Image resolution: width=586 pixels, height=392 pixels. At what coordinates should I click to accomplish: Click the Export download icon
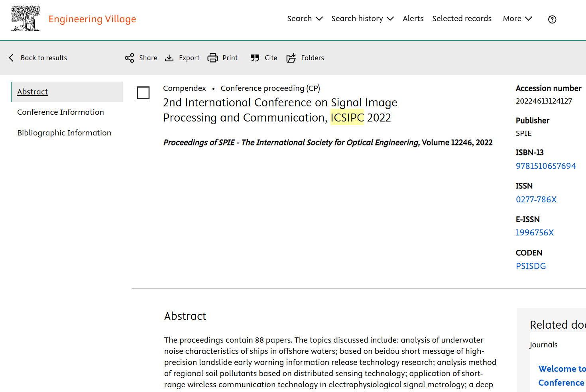coord(169,58)
